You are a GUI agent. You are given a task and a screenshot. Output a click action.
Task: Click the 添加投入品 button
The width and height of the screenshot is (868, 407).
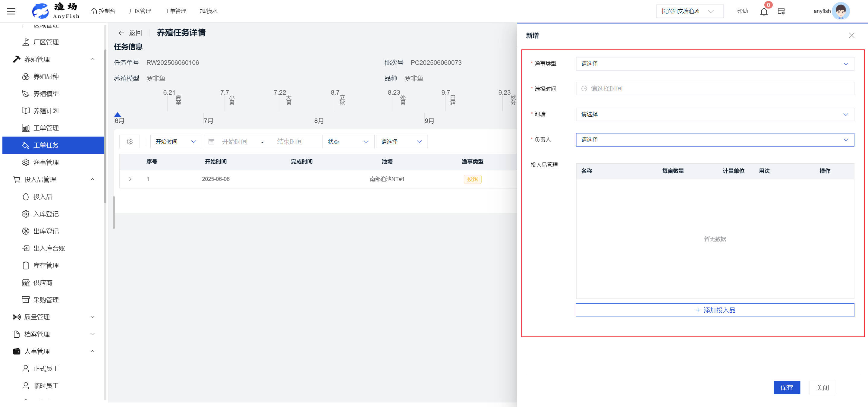(715, 310)
